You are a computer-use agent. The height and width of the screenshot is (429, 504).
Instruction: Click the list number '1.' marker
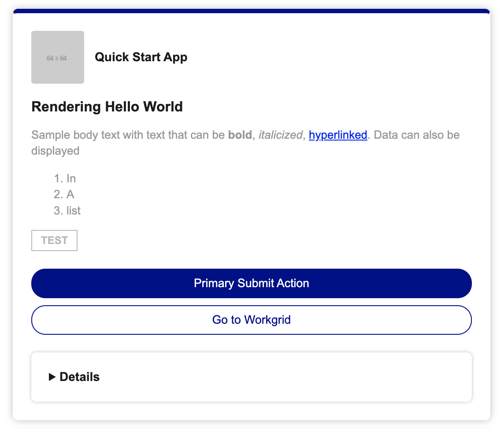(x=59, y=178)
